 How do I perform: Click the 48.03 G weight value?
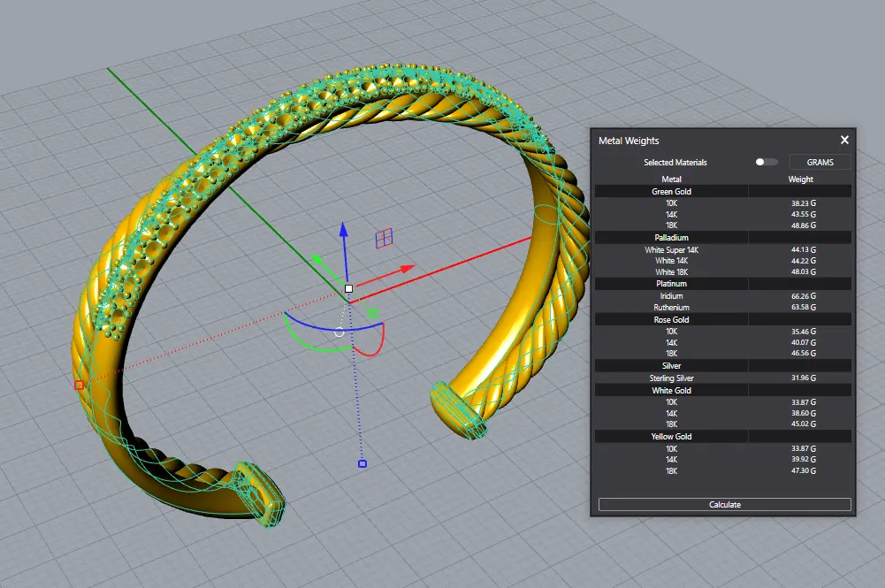tap(803, 271)
